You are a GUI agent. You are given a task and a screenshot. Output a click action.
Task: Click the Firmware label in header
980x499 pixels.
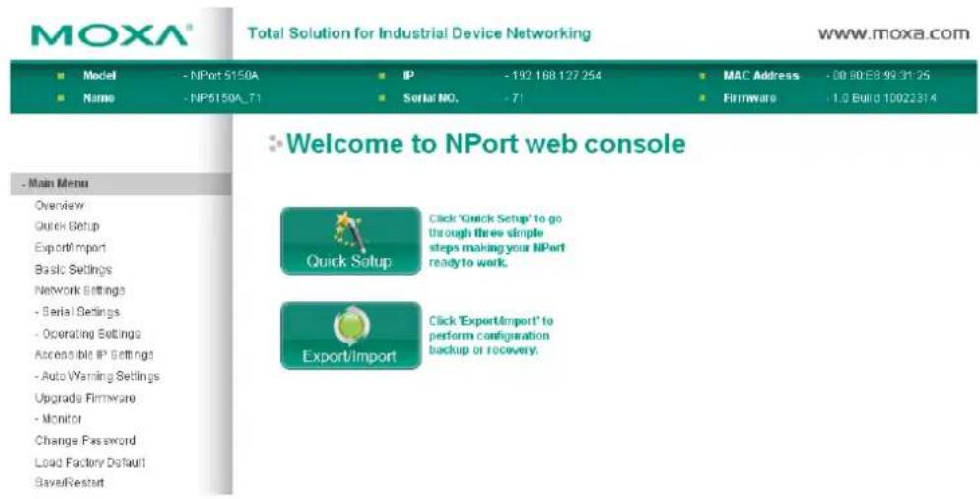tap(751, 98)
